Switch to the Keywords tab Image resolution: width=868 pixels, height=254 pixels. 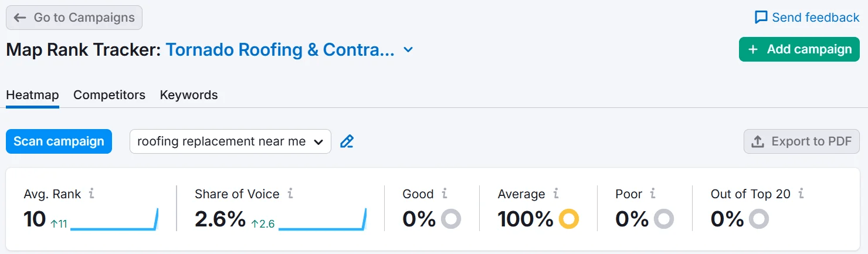tap(189, 95)
